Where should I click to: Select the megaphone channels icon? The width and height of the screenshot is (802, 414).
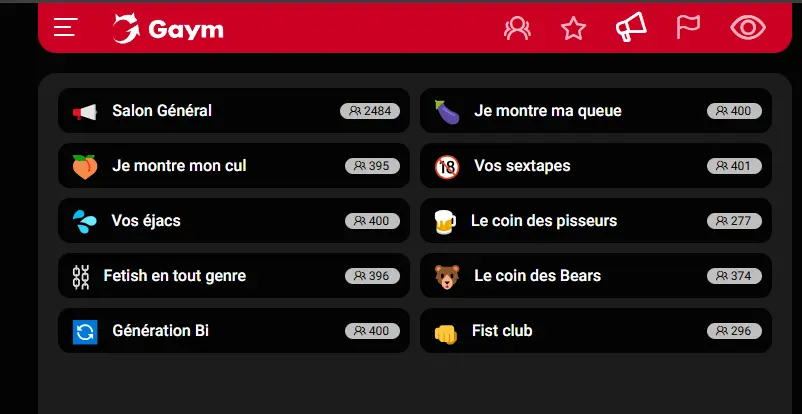click(631, 28)
